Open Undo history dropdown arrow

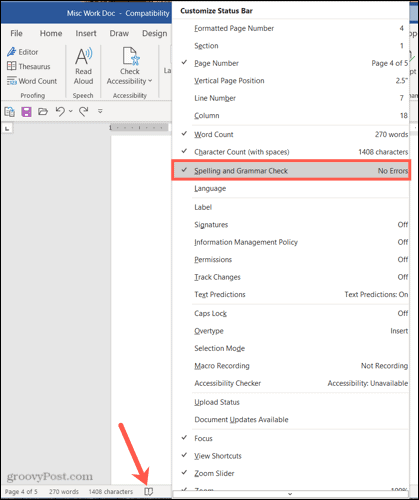coord(71,111)
